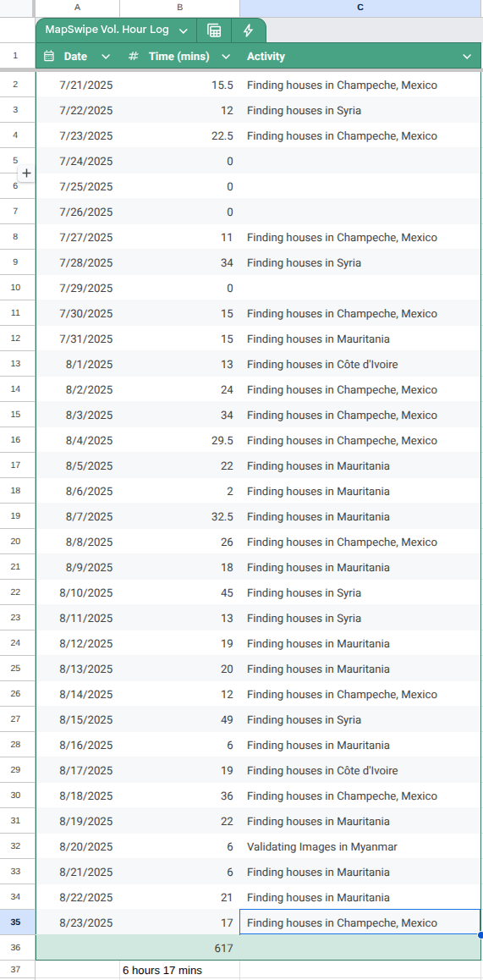Click the total cell showing 617
The image size is (483, 980).
180,948
